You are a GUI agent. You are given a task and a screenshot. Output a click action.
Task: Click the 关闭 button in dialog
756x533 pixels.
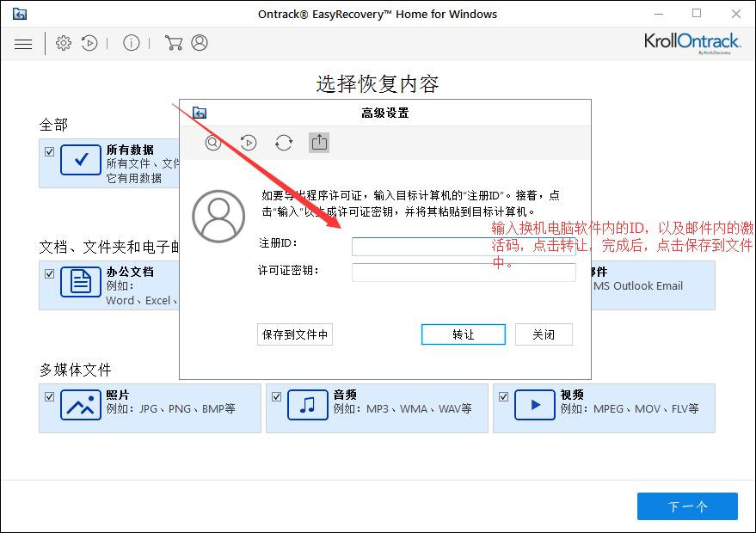pos(544,334)
